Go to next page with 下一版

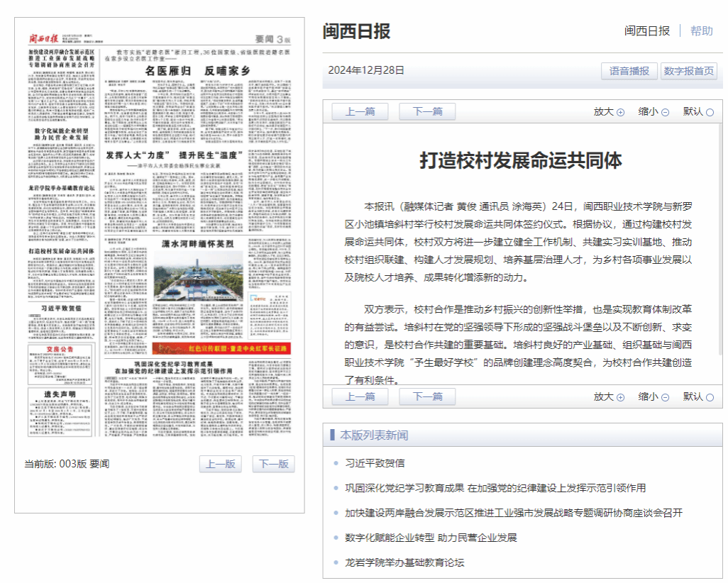click(x=273, y=464)
